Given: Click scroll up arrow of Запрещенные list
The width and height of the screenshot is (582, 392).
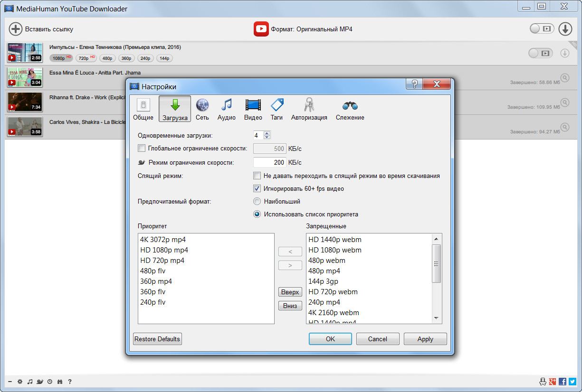Looking at the screenshot, I should (x=437, y=239).
